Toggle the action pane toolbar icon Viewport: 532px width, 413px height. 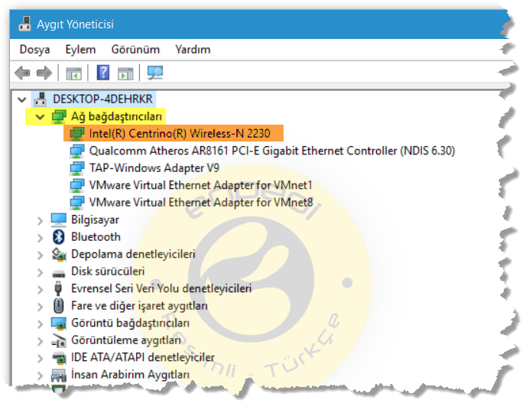[x=125, y=73]
